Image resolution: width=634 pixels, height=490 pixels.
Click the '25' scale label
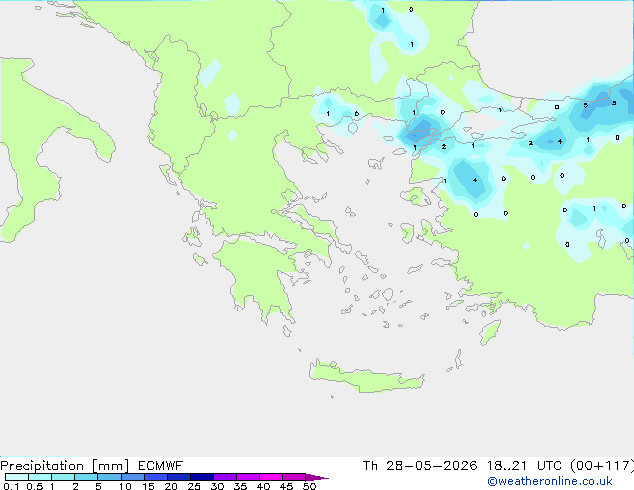click(x=194, y=486)
